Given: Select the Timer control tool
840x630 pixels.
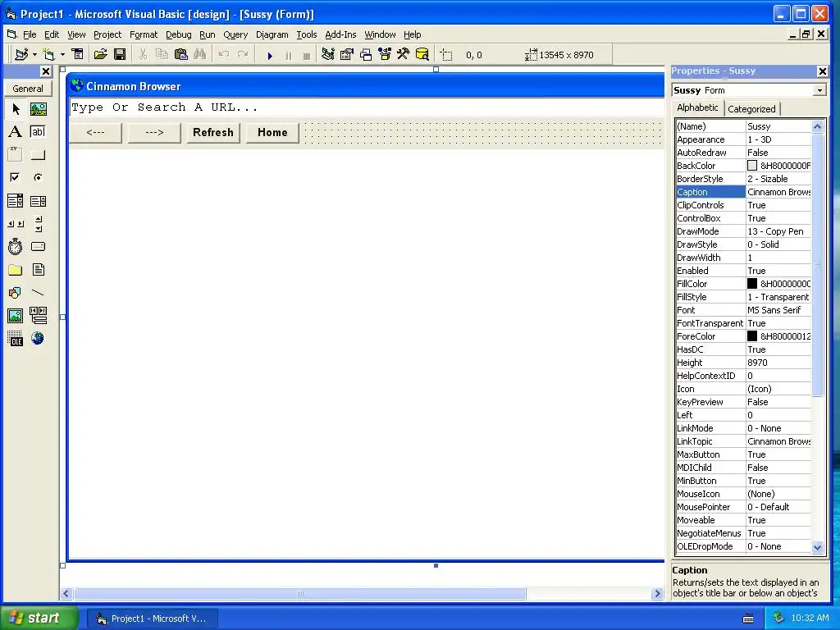Looking at the screenshot, I should tap(15, 246).
